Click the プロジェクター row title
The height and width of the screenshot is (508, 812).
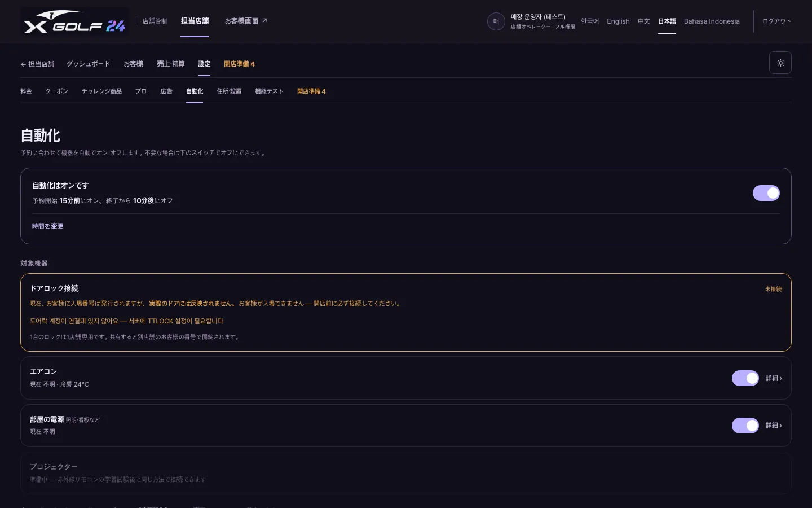tap(54, 467)
